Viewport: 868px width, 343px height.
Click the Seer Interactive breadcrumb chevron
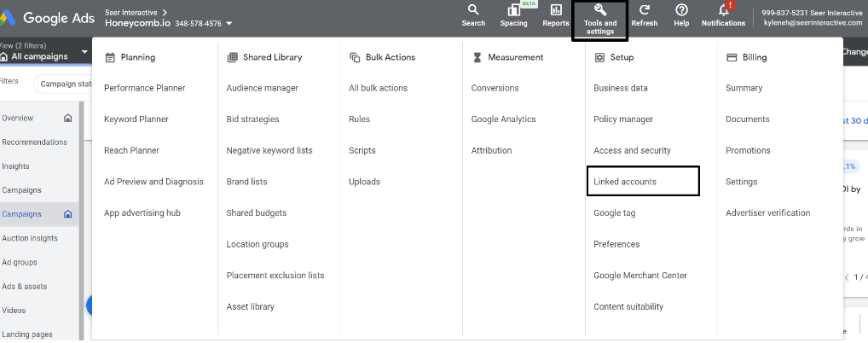coord(165,12)
